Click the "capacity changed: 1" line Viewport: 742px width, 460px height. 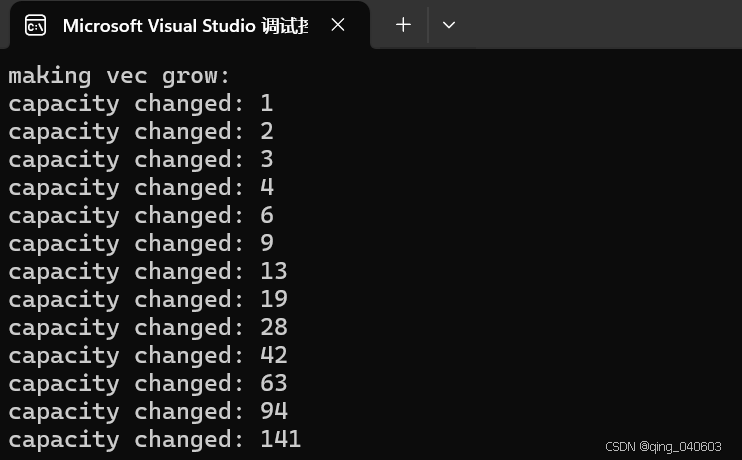[x=140, y=104]
